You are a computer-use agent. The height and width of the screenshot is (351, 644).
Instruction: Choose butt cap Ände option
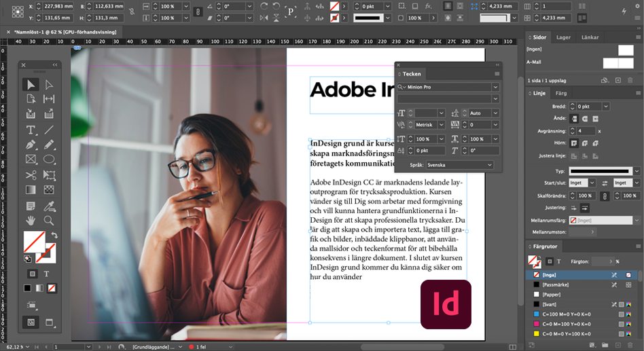[x=574, y=119]
